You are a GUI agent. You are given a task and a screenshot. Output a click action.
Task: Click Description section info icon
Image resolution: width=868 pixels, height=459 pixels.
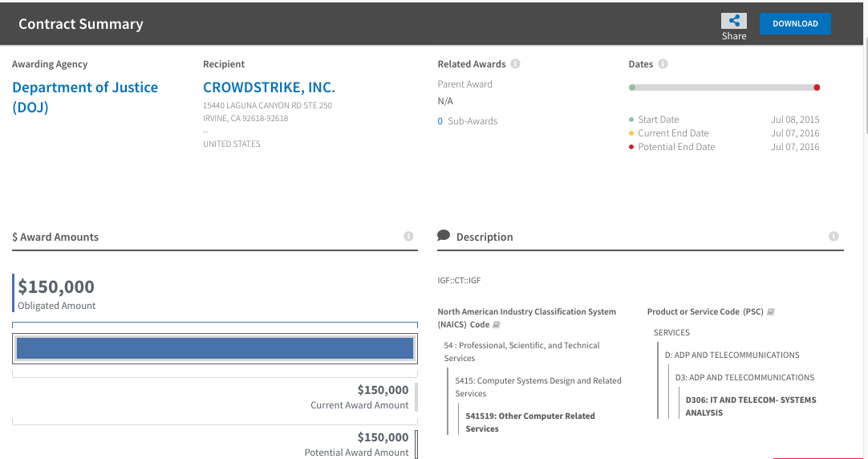coord(834,237)
